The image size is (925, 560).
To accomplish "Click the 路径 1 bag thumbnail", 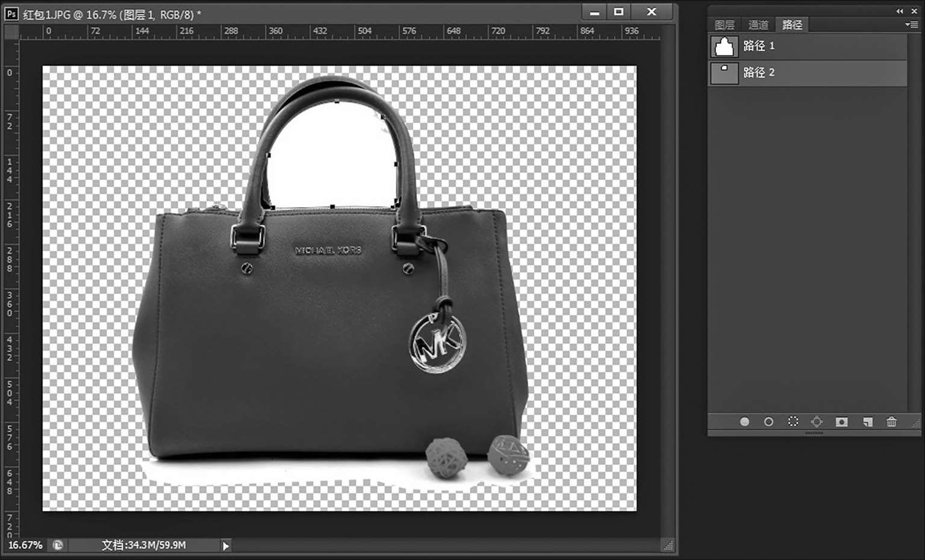I will 724,46.
